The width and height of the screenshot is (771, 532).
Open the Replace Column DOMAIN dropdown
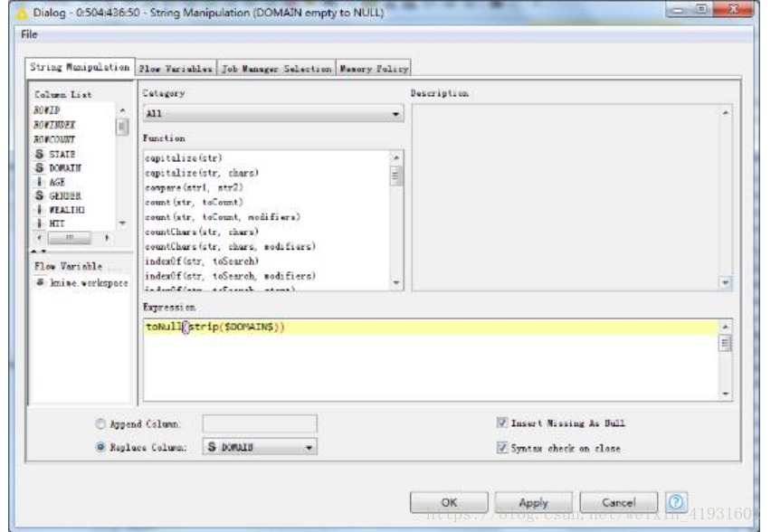tap(260, 446)
